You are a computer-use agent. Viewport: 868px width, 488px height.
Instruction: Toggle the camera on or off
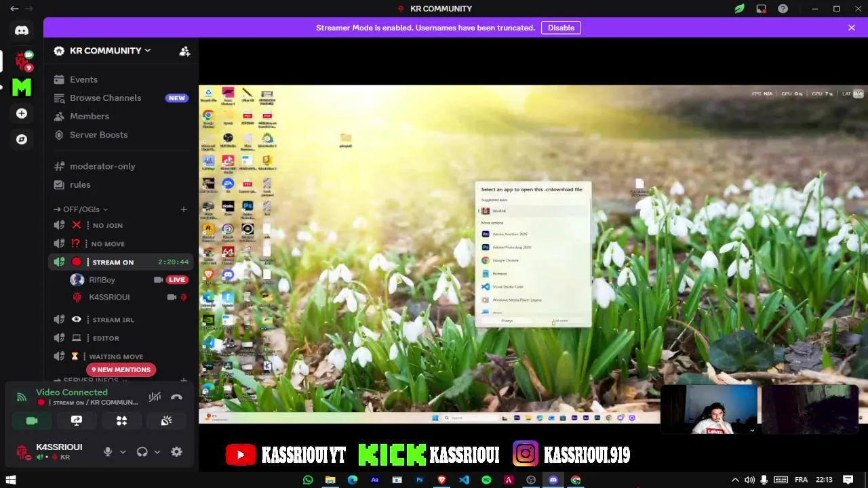point(32,421)
